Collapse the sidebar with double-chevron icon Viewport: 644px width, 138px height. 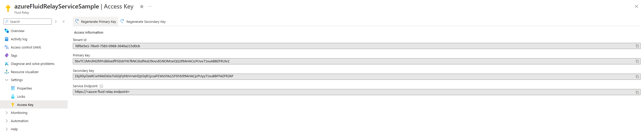click(64, 22)
